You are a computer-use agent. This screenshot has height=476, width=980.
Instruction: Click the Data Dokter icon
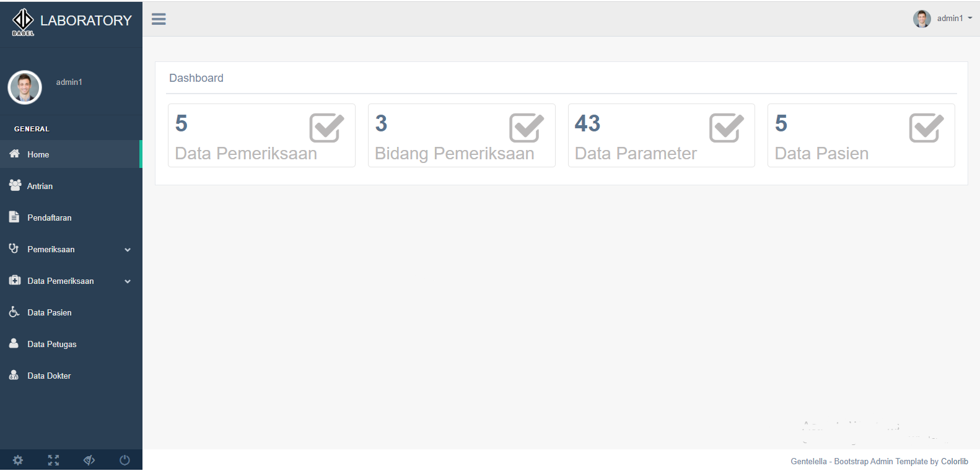tap(14, 375)
